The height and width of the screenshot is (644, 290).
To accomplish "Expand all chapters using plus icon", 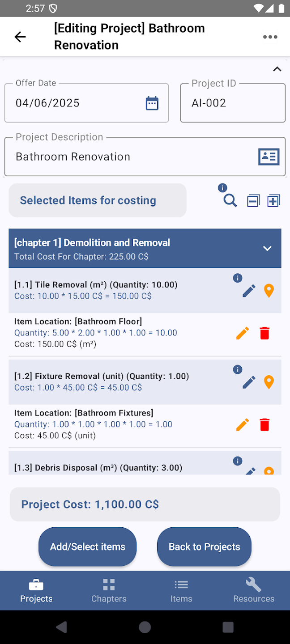I will click(x=273, y=200).
